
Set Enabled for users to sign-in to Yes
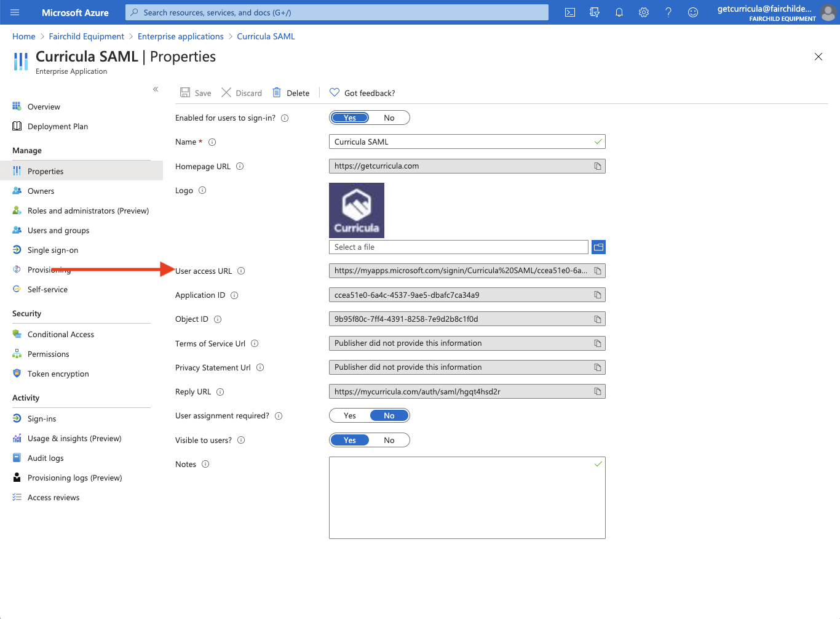[x=350, y=118]
